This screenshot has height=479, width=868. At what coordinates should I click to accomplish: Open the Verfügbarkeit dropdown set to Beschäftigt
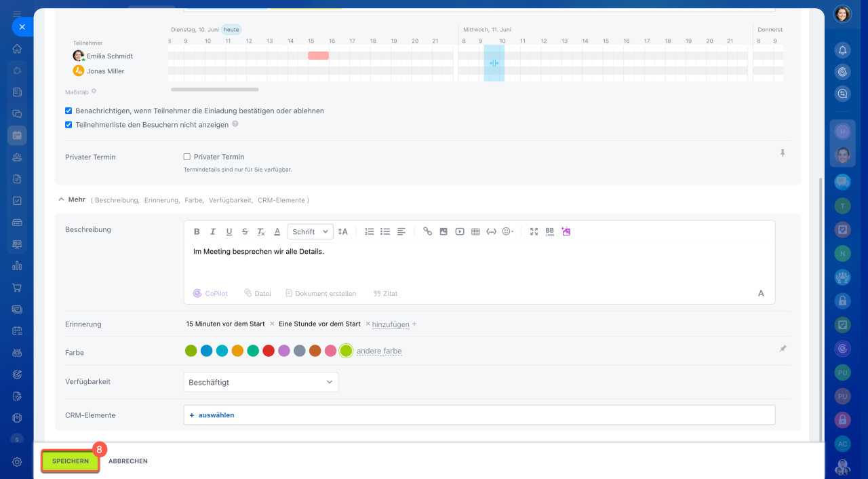click(x=260, y=382)
